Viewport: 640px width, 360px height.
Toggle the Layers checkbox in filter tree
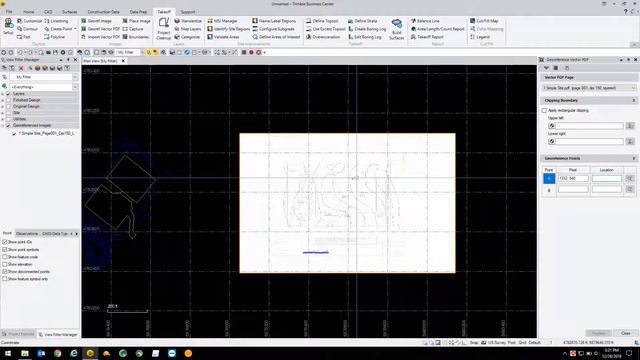[8, 94]
